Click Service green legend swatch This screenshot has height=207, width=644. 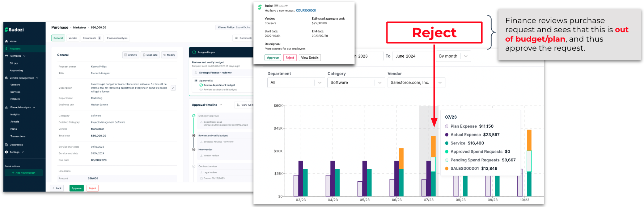pyautogui.click(x=447, y=143)
